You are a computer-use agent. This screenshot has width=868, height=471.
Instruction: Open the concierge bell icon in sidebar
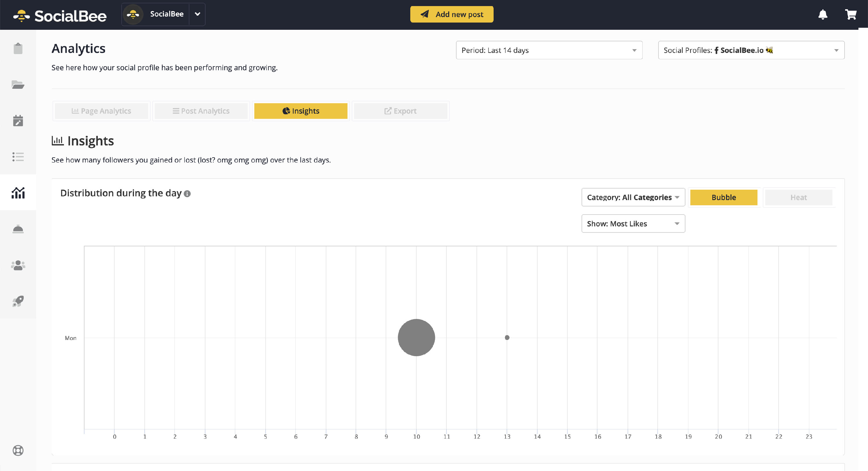pyautogui.click(x=18, y=229)
